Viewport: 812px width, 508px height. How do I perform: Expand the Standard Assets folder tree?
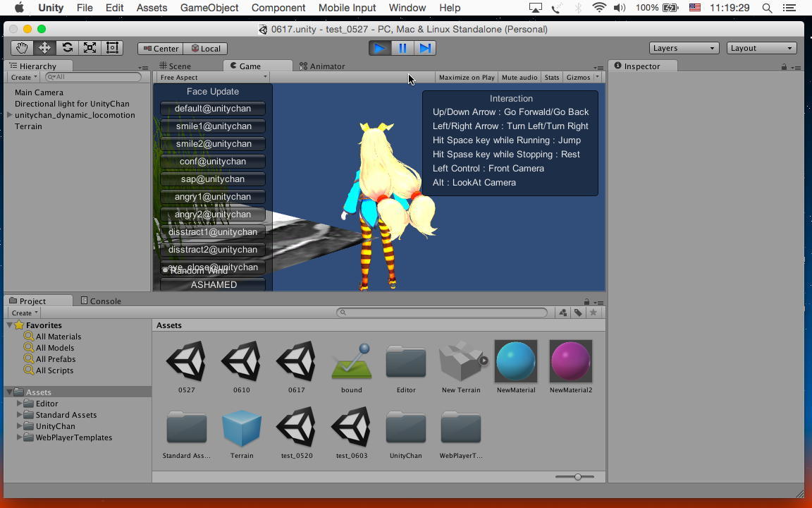pos(19,414)
